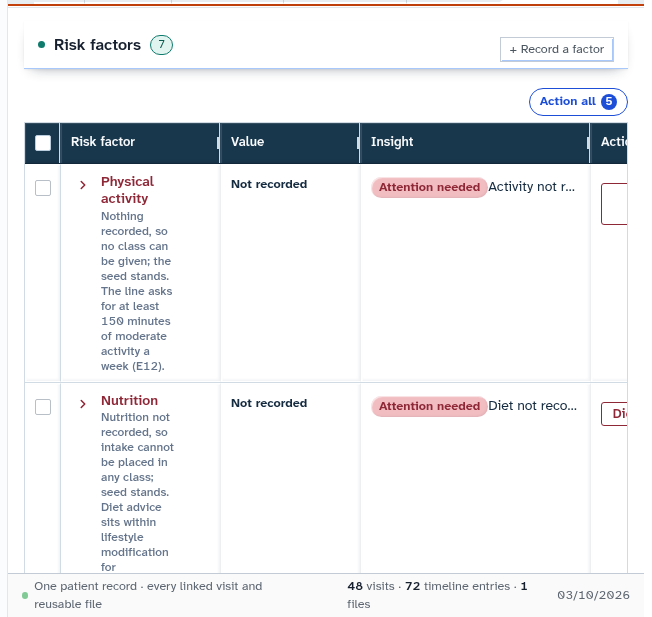Click Not recorded value in Physical activity row
Viewport: 652px width, 617px height.
coord(269,184)
